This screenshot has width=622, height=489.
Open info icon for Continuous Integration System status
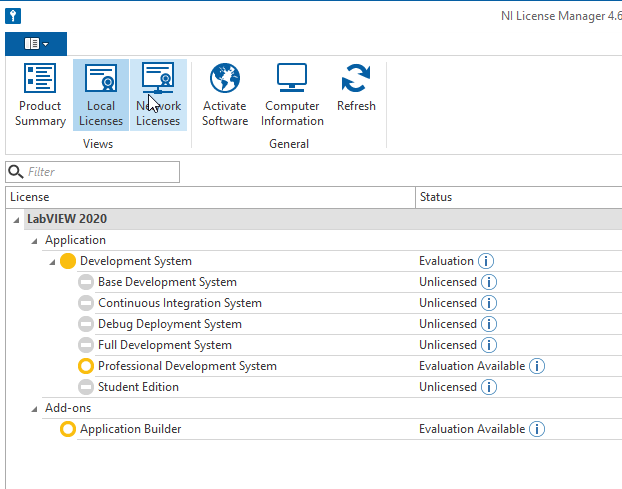[x=489, y=303]
